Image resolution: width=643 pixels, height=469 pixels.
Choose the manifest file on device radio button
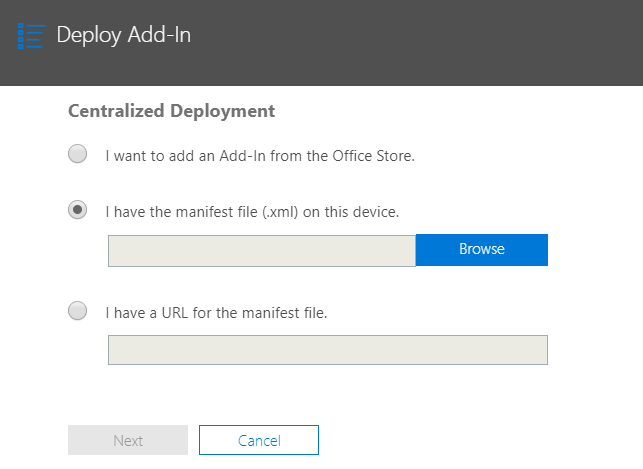[77, 210]
